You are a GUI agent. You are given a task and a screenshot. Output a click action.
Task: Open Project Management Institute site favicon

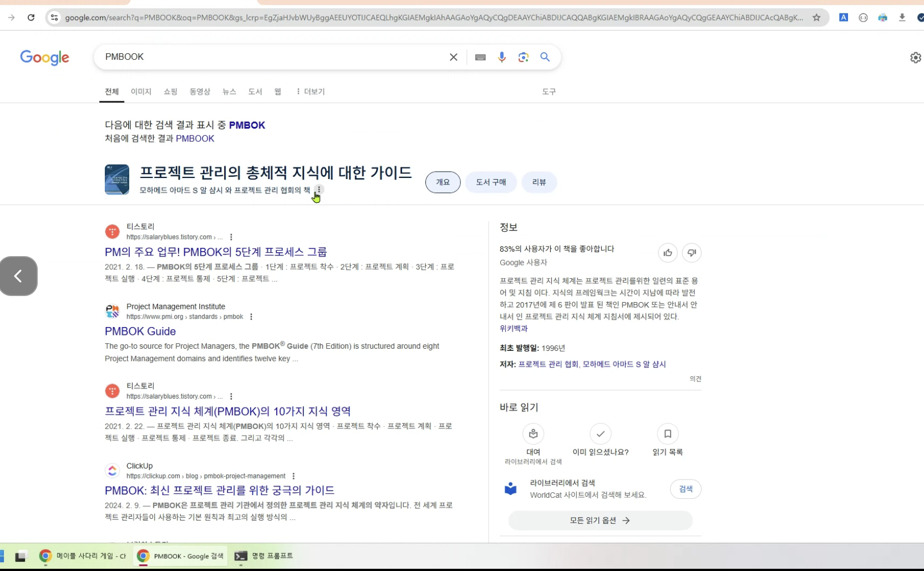coord(113,312)
